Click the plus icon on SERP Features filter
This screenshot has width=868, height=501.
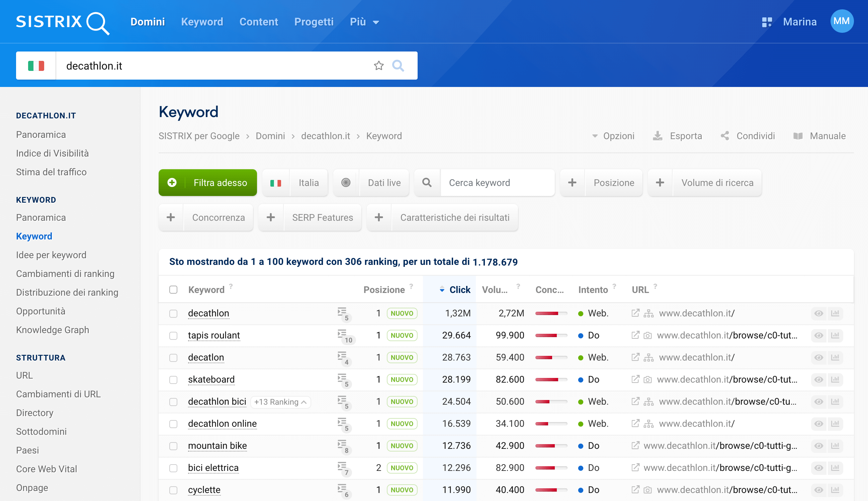[x=271, y=217]
